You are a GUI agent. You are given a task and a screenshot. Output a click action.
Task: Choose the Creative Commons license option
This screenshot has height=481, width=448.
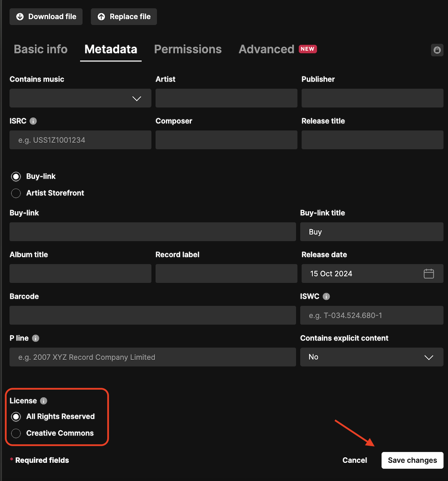pos(16,433)
